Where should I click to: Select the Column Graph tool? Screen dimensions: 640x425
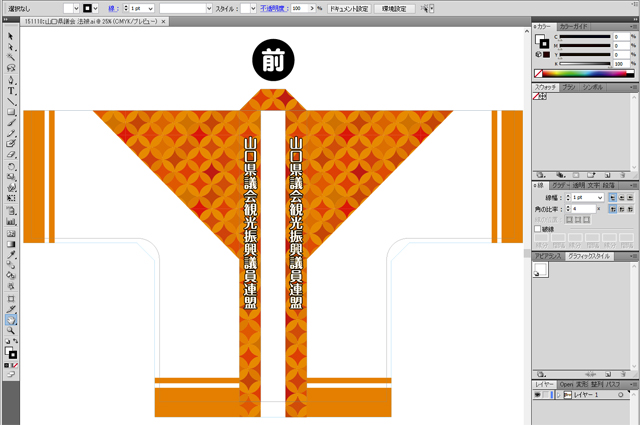[x=11, y=222]
